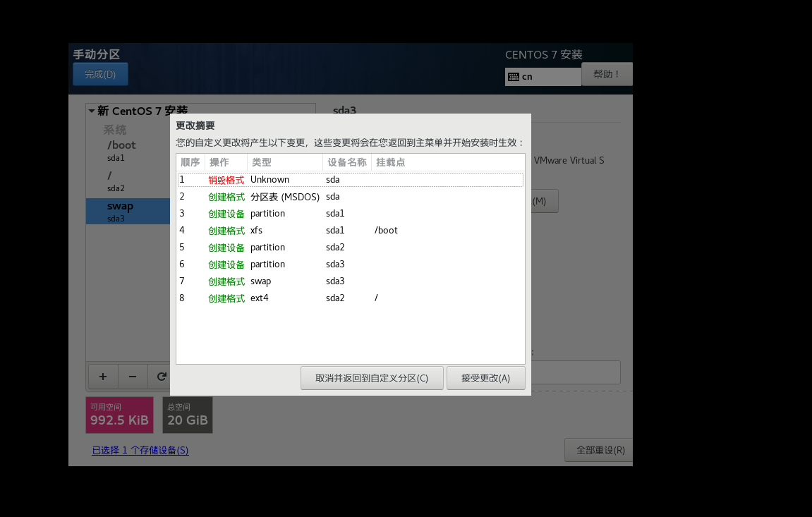Select row 4 创建格式 xfs /boot
Screen dimensions: 812x517
point(351,231)
